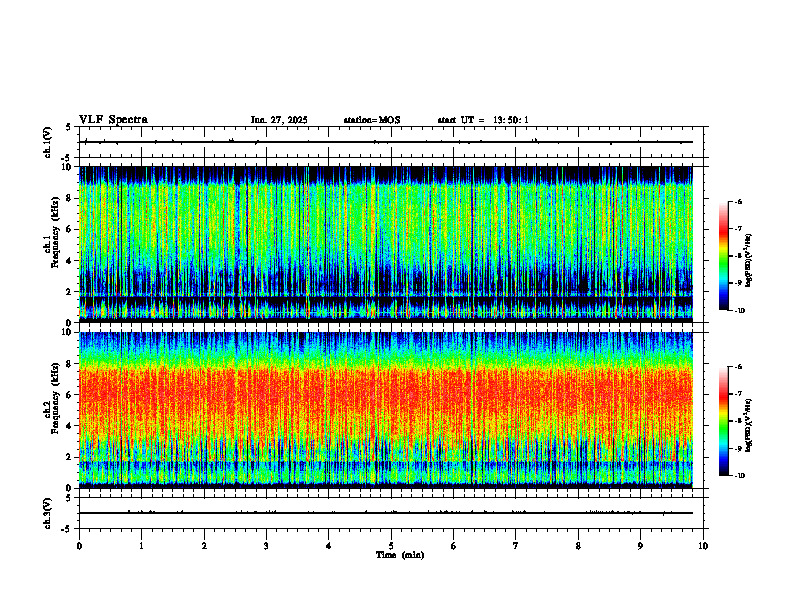Click the ch.2 color scale bar
This screenshot has height=612, width=792.
click(723, 421)
